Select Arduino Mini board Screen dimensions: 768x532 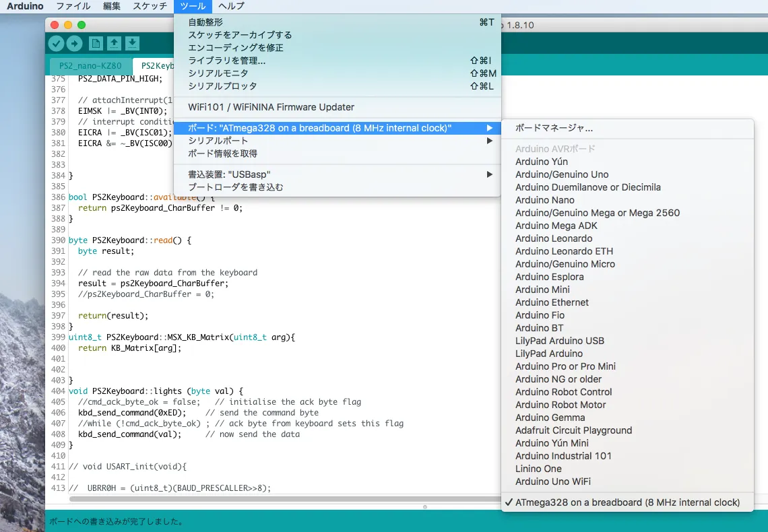627,290
